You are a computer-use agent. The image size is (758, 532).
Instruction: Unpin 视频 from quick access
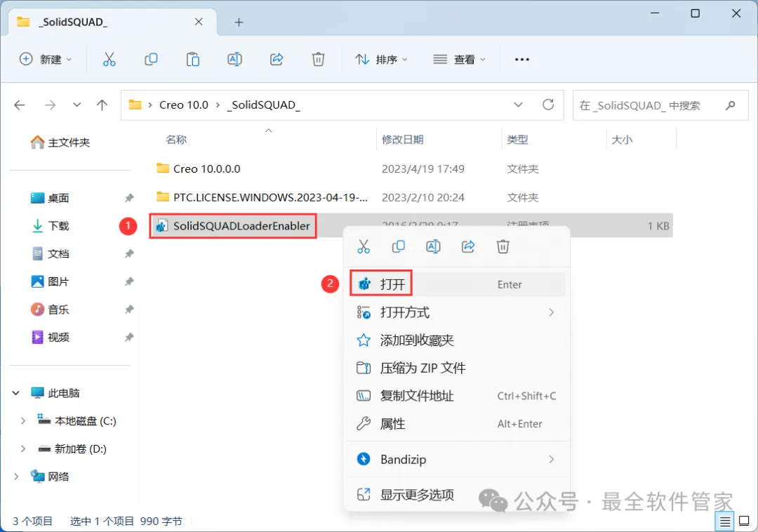[x=129, y=338]
